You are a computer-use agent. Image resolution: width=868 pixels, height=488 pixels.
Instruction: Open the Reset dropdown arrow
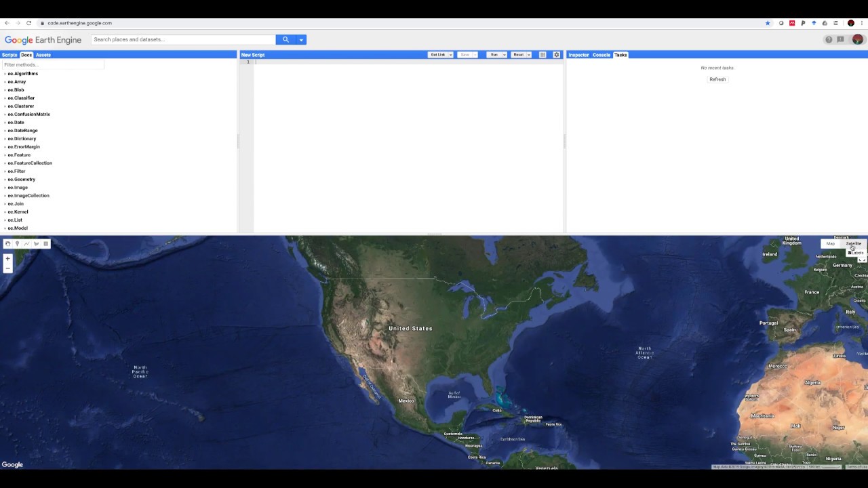coord(529,55)
